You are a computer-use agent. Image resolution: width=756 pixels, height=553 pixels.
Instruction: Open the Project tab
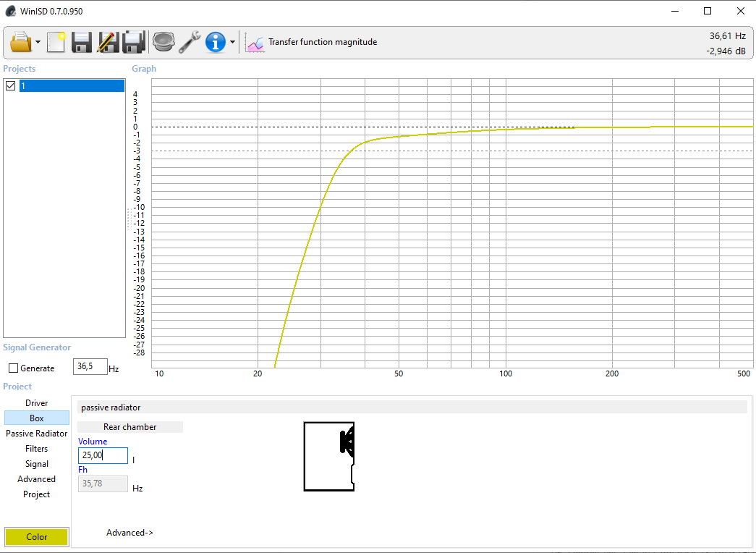(x=37, y=494)
